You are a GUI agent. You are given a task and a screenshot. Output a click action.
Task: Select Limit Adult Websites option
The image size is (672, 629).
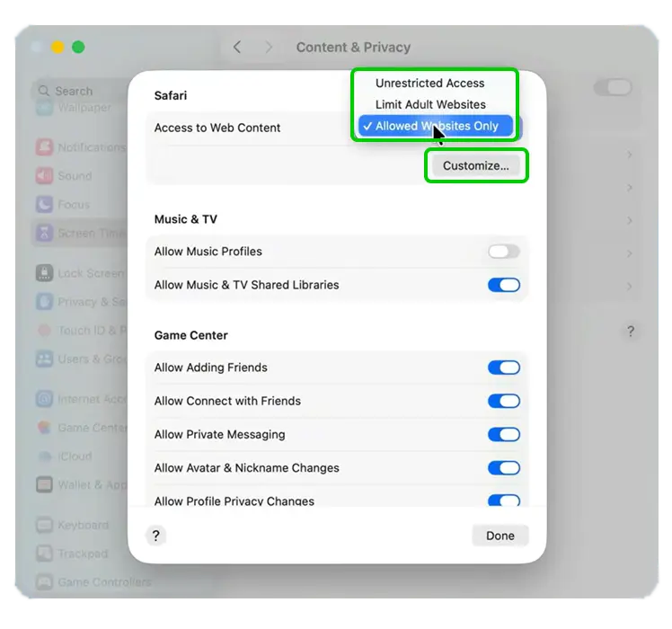coord(430,104)
